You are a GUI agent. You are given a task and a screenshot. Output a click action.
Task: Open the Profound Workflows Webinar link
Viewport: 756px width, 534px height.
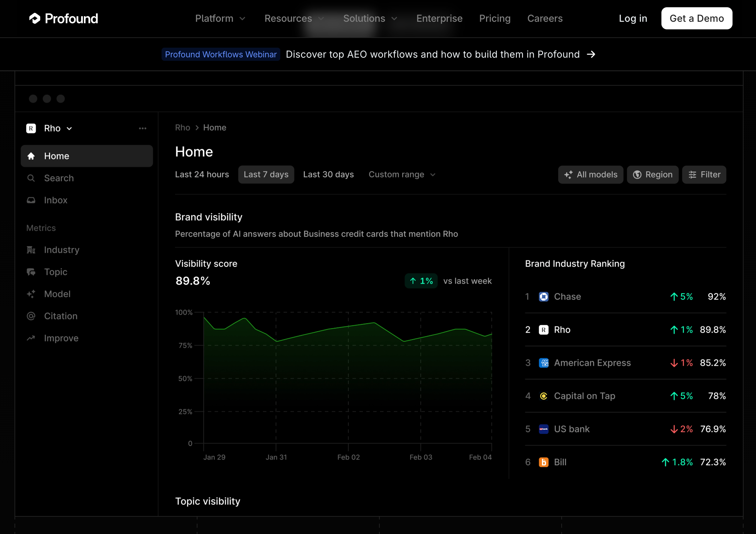coord(221,54)
